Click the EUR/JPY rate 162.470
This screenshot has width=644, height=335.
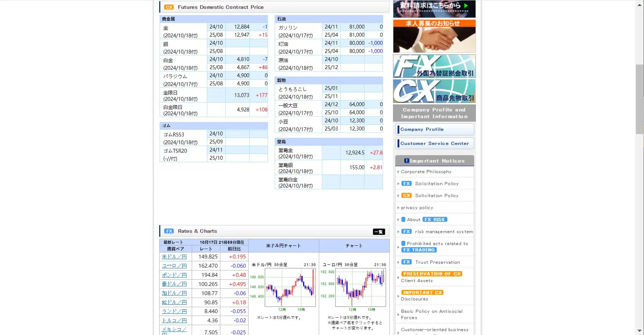tap(208, 266)
